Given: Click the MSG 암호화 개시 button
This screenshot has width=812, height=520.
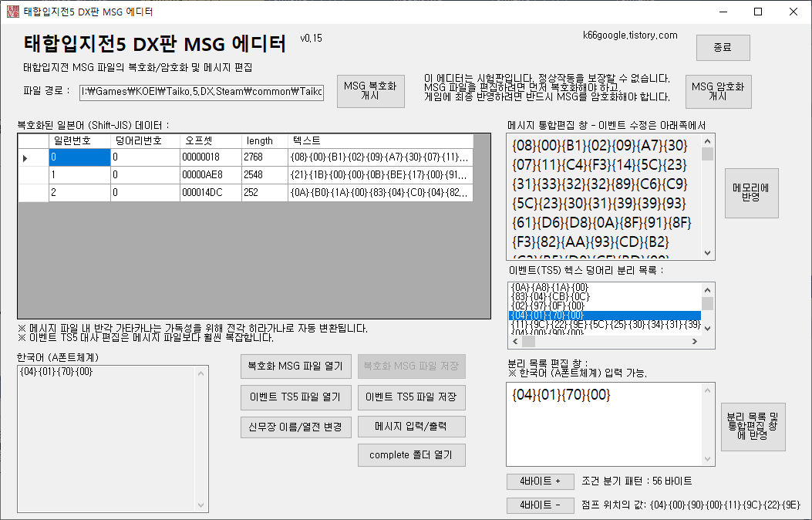Looking at the screenshot, I should [x=718, y=92].
